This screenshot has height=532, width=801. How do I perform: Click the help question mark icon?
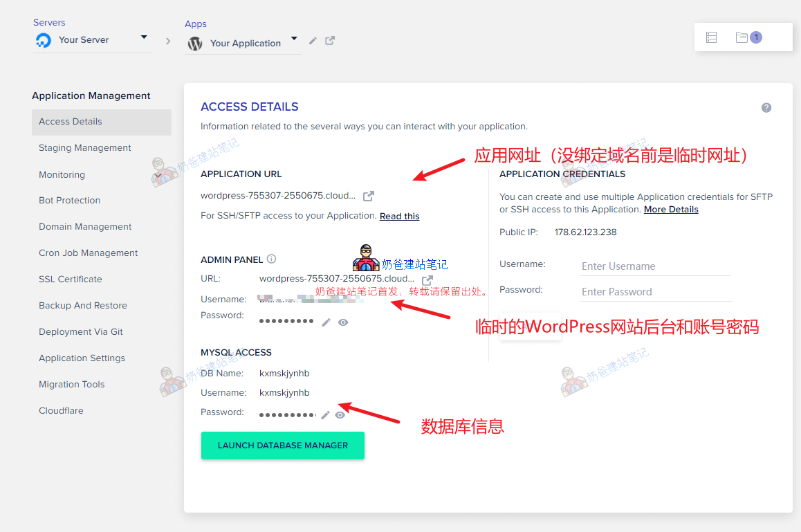pos(766,108)
